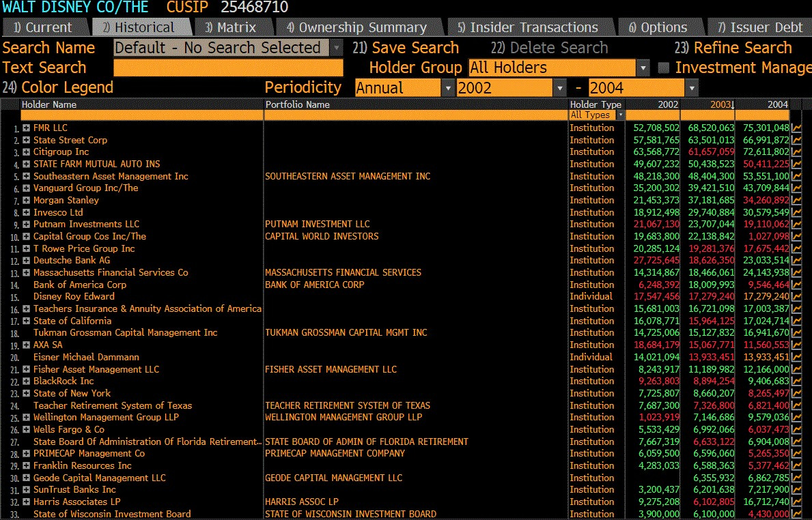Open chart icon for AXA SA row
The height and width of the screenshot is (520, 812).
tap(796, 345)
